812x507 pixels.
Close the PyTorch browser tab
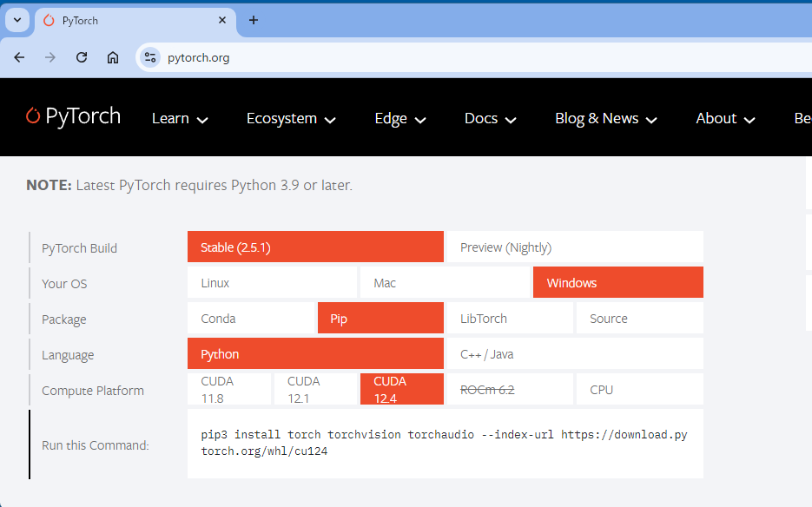coord(222,20)
